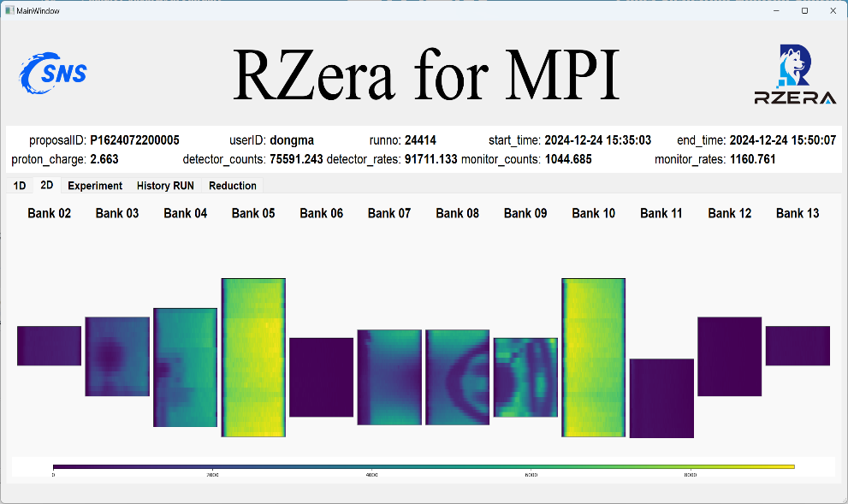Click the Bank 05 yellow detector panel

coord(253,357)
